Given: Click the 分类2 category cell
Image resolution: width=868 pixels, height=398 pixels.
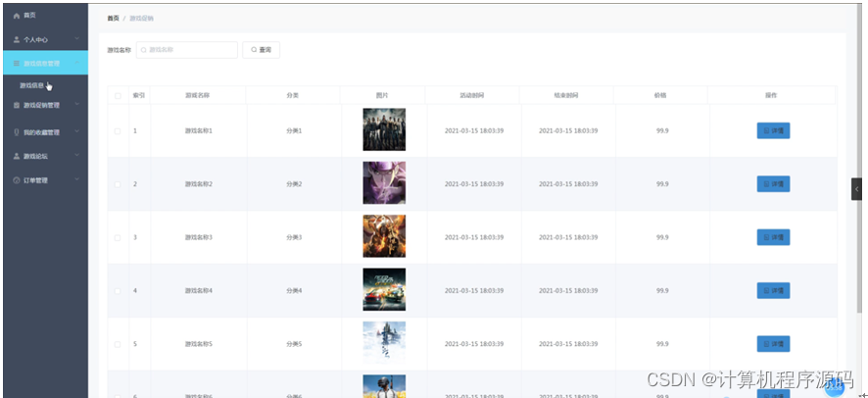Looking at the screenshot, I should [x=294, y=184].
